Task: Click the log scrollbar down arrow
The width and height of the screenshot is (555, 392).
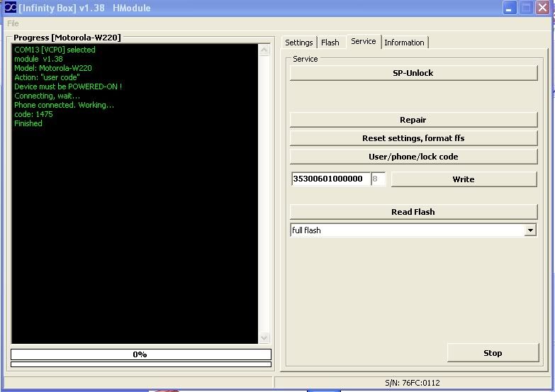Action: 264,337
